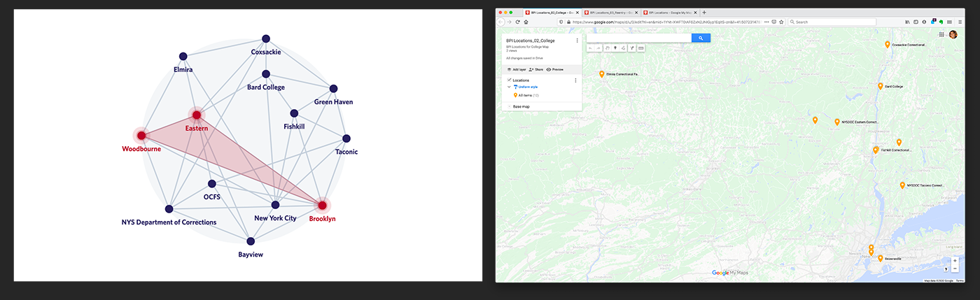Open the Locations layer three-dot options
This screenshot has width=980, height=300.
pos(575,80)
